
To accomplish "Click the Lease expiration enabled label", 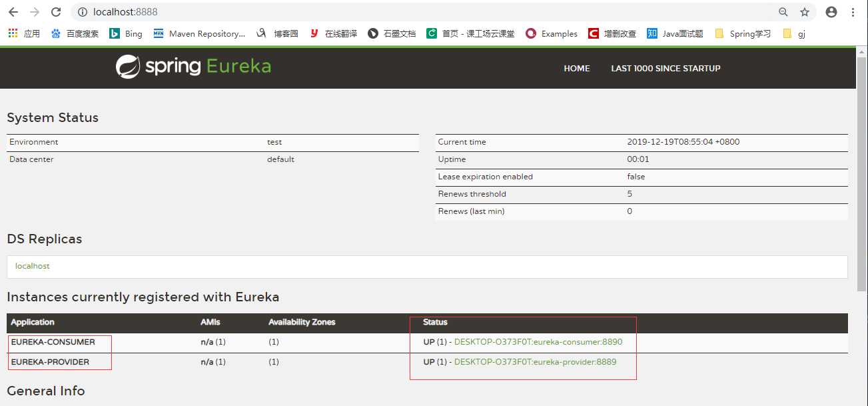I will (x=486, y=177).
